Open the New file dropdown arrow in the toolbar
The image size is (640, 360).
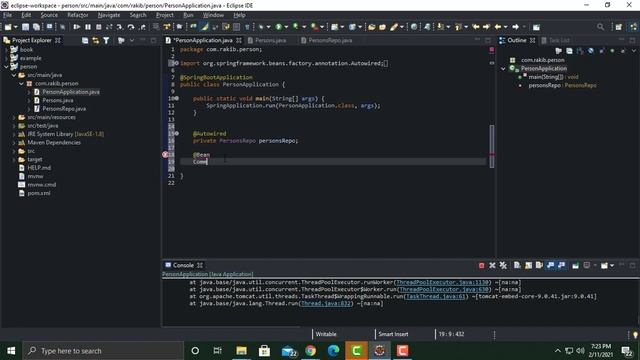point(16,27)
